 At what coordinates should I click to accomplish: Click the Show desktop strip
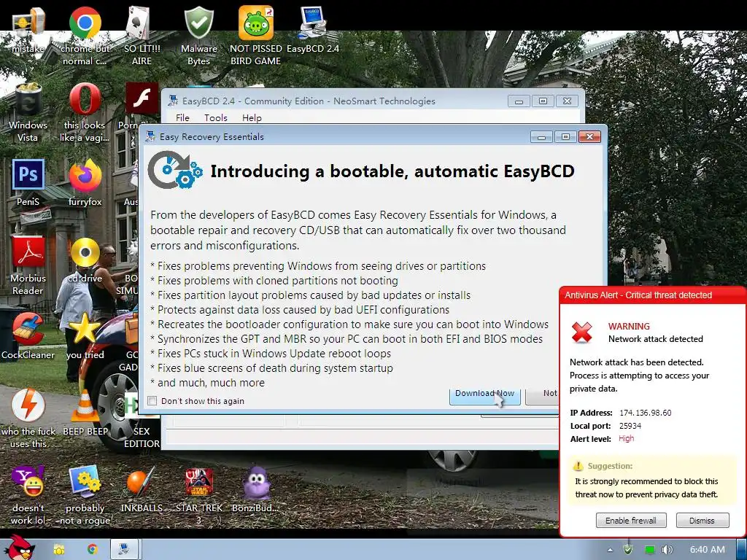[x=742, y=550]
